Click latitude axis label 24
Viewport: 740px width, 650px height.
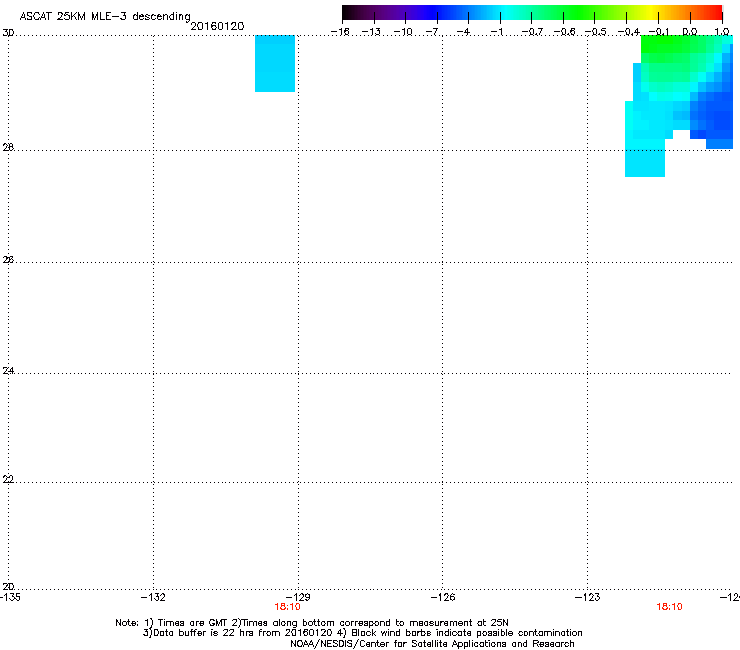pos(8,371)
